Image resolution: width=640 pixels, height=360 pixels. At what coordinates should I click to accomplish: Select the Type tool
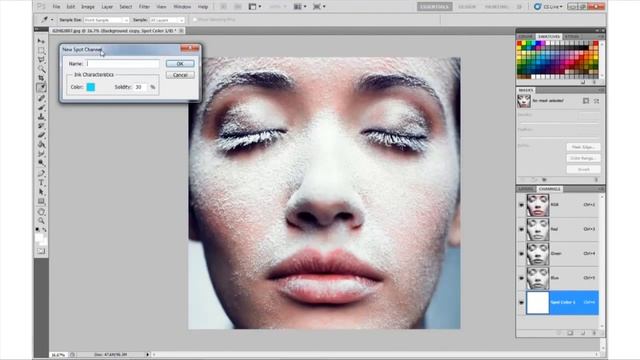click(x=41, y=182)
